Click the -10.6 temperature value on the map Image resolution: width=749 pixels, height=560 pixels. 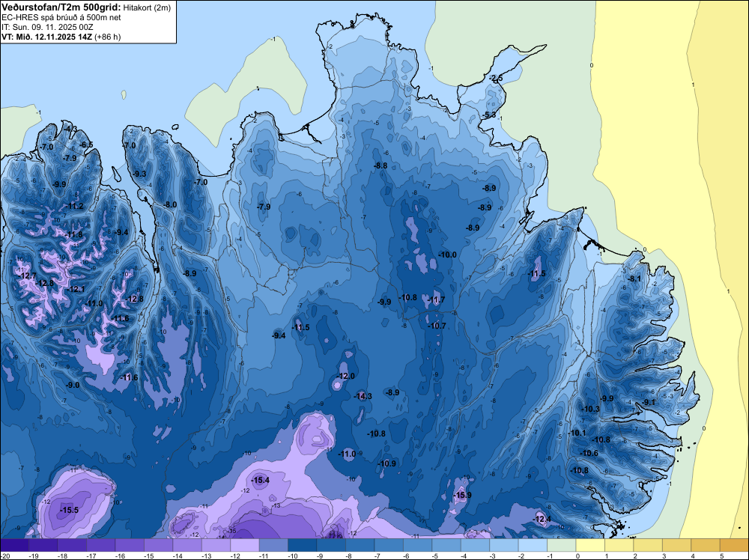589,453
